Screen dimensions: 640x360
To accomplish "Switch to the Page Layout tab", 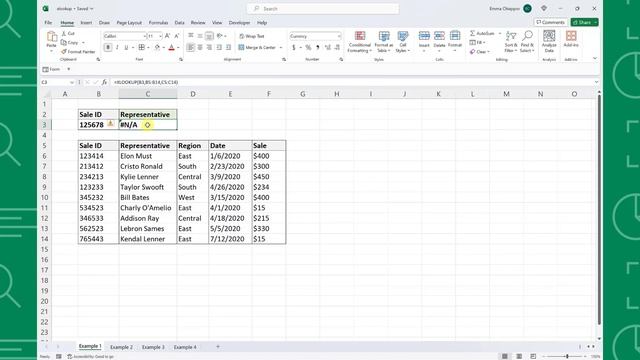I will click(129, 23).
